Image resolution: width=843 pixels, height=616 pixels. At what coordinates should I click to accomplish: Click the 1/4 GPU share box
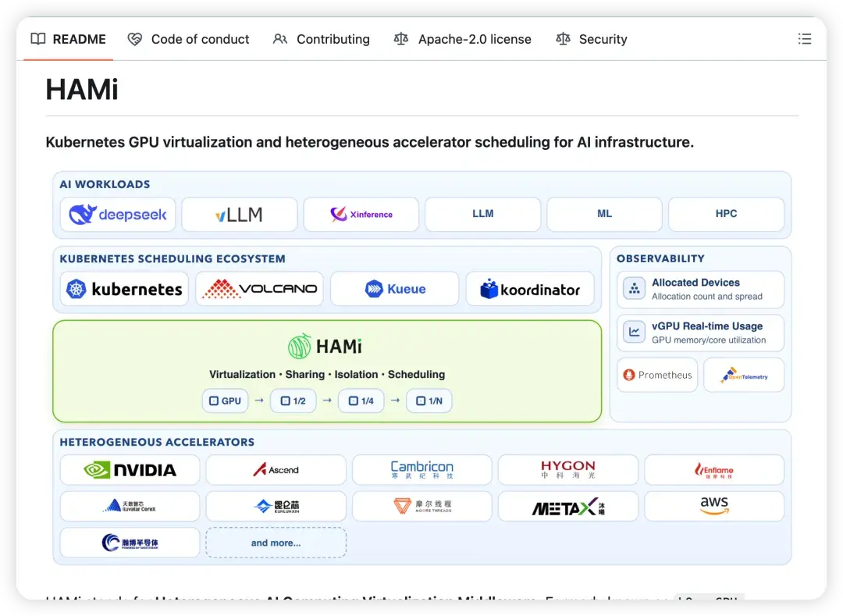coord(361,401)
